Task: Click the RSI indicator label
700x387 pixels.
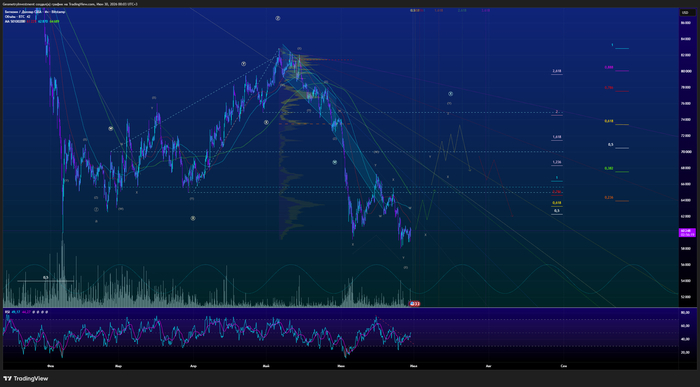Action: pyautogui.click(x=8, y=312)
